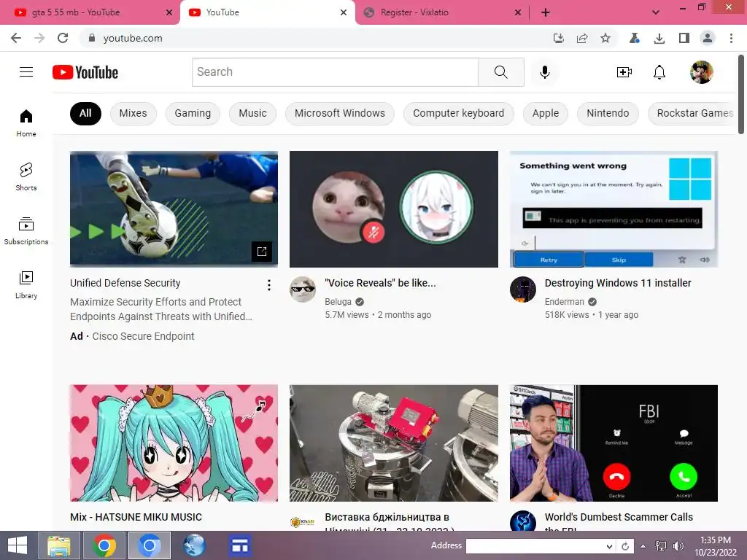747x560 pixels.
Task: Open a new browser tab
Action: 546,12
